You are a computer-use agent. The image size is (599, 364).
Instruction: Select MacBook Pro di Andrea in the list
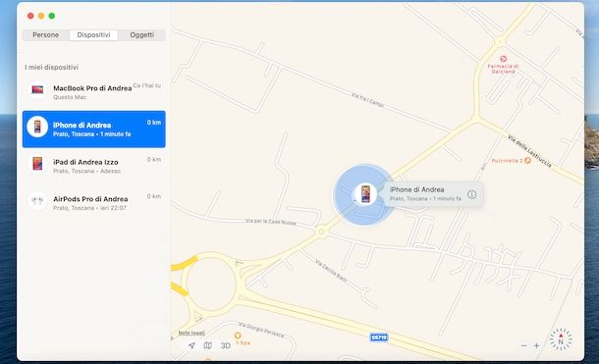pyautogui.click(x=94, y=92)
